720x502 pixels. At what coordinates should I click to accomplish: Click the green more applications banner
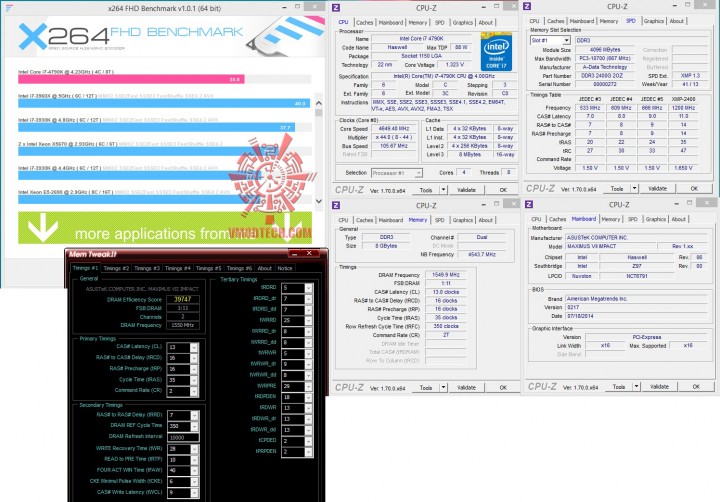[x=165, y=228]
